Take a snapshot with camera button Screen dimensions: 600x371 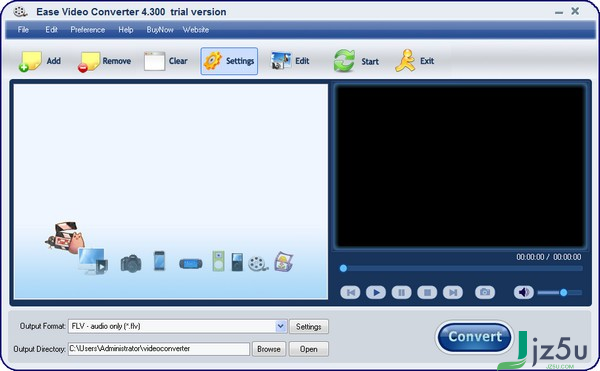tap(485, 292)
